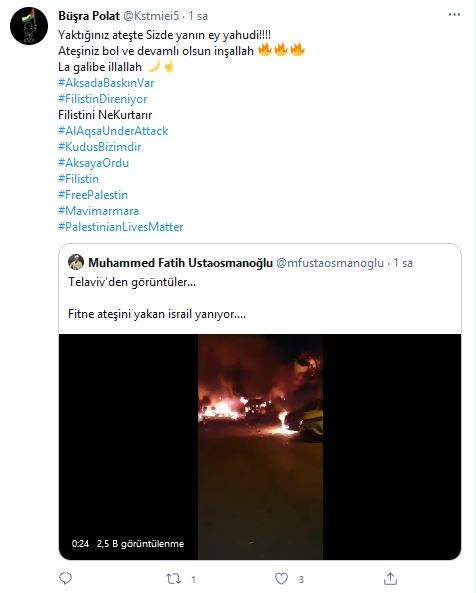This screenshot has height=593, width=476.
Task: Open the @Kstmiei5 handle link
Action: pyautogui.click(x=151, y=16)
